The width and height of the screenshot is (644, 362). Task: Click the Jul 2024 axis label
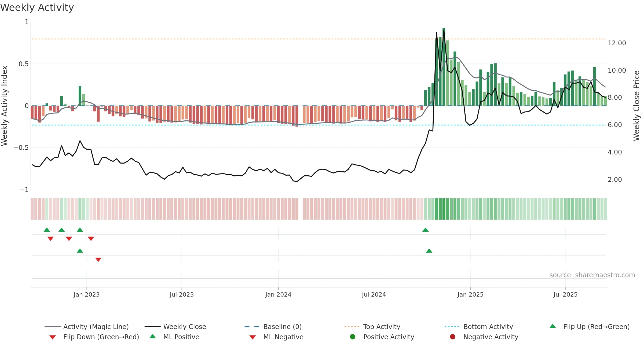click(374, 294)
